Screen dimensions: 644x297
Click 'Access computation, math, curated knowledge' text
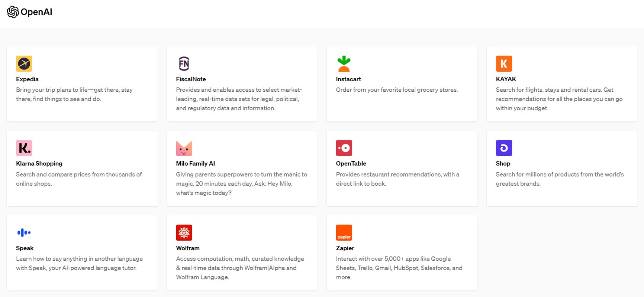(240, 268)
